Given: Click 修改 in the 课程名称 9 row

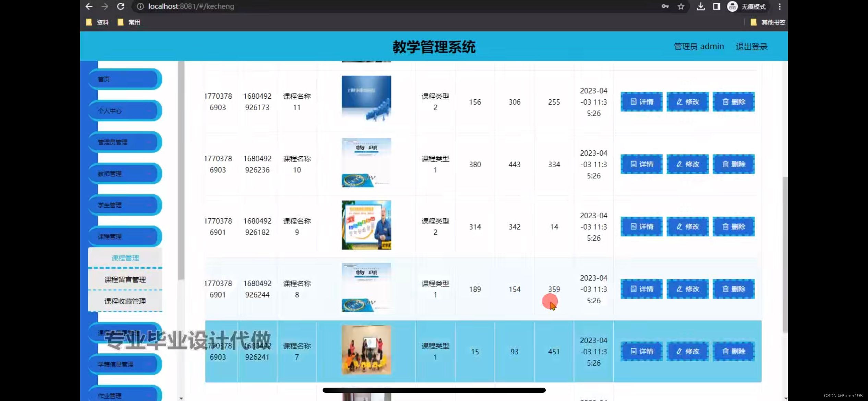Looking at the screenshot, I should point(687,227).
